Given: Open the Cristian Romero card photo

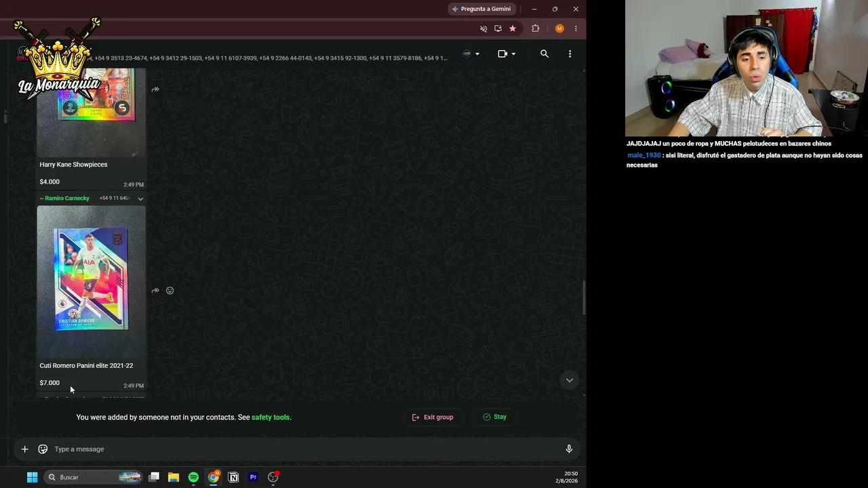Looking at the screenshot, I should coord(91,281).
